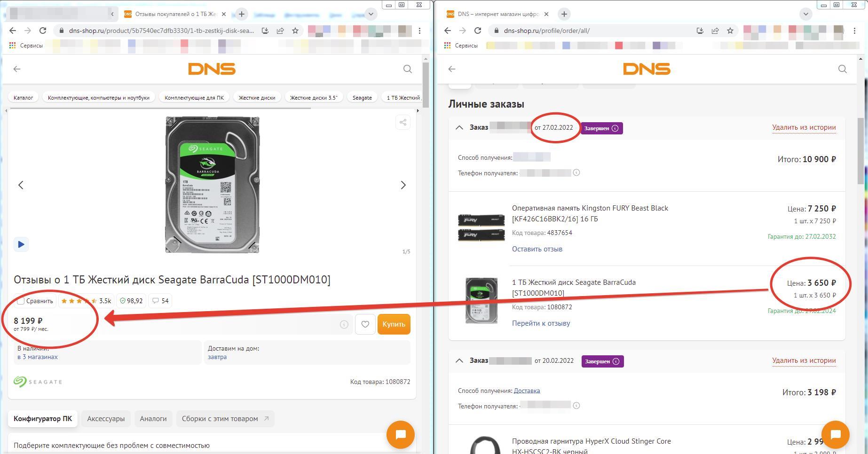Viewport: 868px width, 454px height.
Task: Close the Отзывы покупателей browser tab
Action: tap(224, 14)
